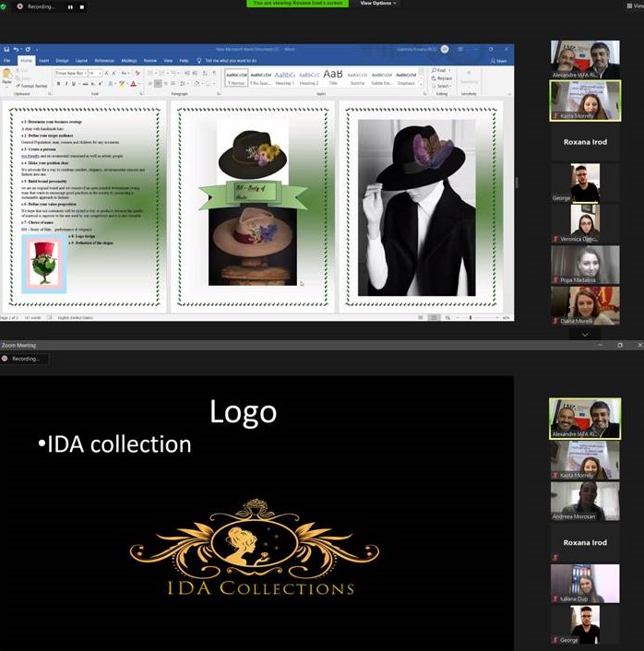Open the View Options dropdown
Image resolution: width=644 pixels, height=651 pixels.
click(x=377, y=3)
